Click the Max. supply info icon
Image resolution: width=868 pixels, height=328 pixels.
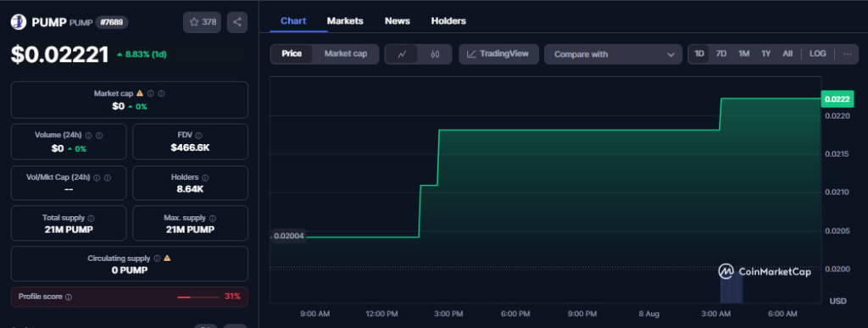[x=213, y=219]
